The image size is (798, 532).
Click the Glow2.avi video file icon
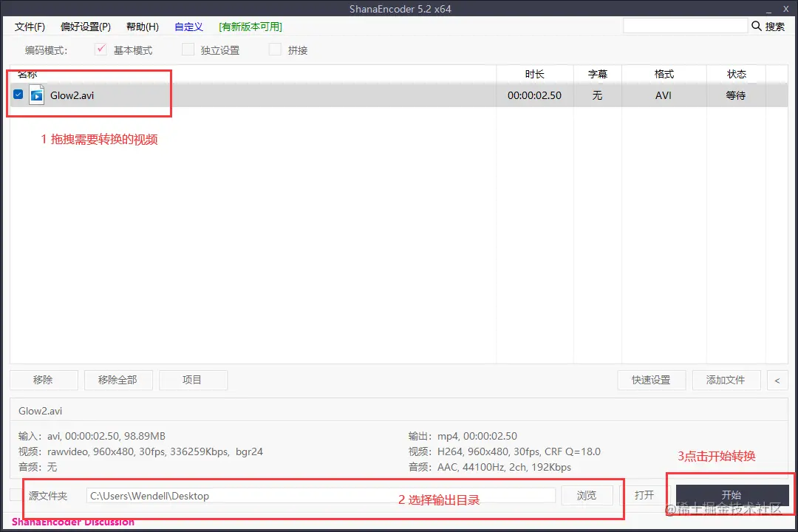[x=37, y=95]
